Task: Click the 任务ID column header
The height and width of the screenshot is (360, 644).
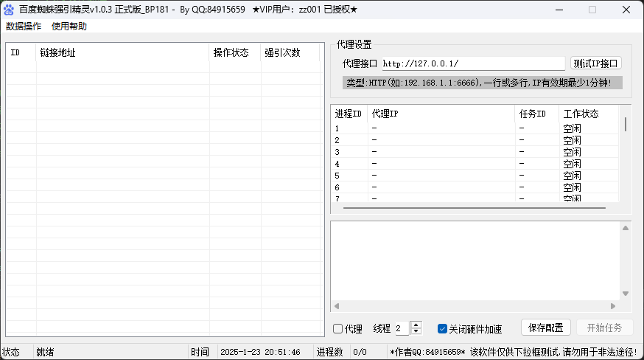Action: tap(536, 114)
